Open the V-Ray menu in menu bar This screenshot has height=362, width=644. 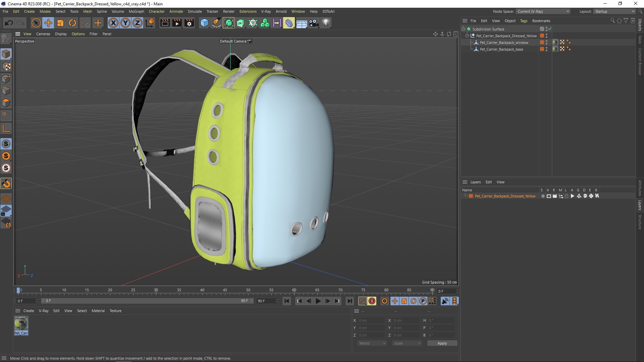click(266, 11)
